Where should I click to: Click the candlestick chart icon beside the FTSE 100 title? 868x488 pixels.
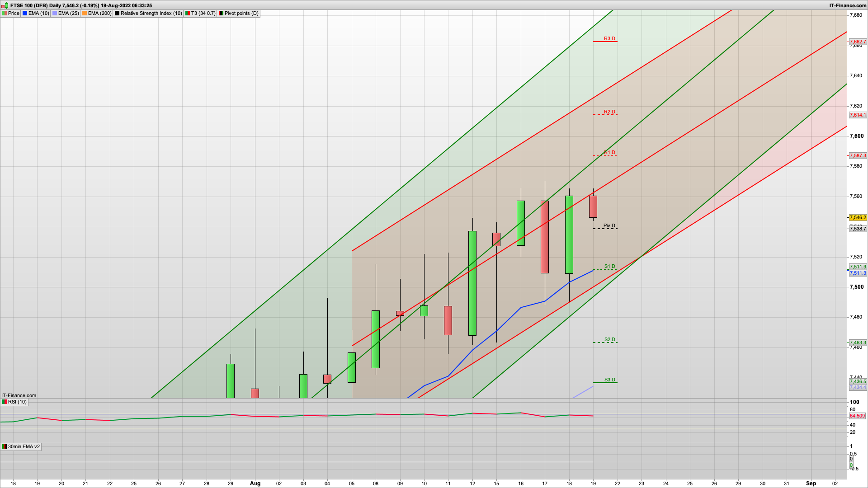[5, 5]
